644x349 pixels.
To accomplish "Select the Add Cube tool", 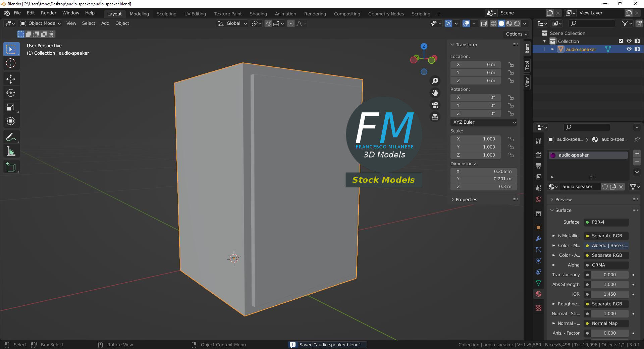I will pos(11,167).
